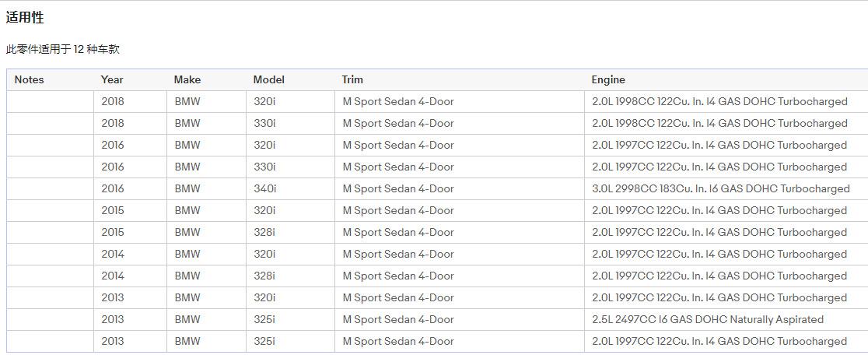Viewport: 868px width, 355px height.
Task: Select the 2018 330i model cell
Action: click(264, 123)
